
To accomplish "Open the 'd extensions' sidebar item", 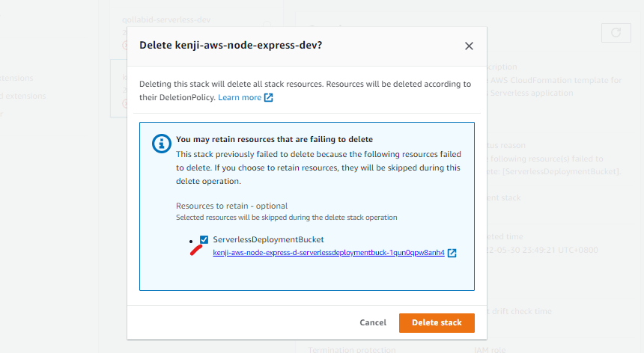I will [x=23, y=96].
